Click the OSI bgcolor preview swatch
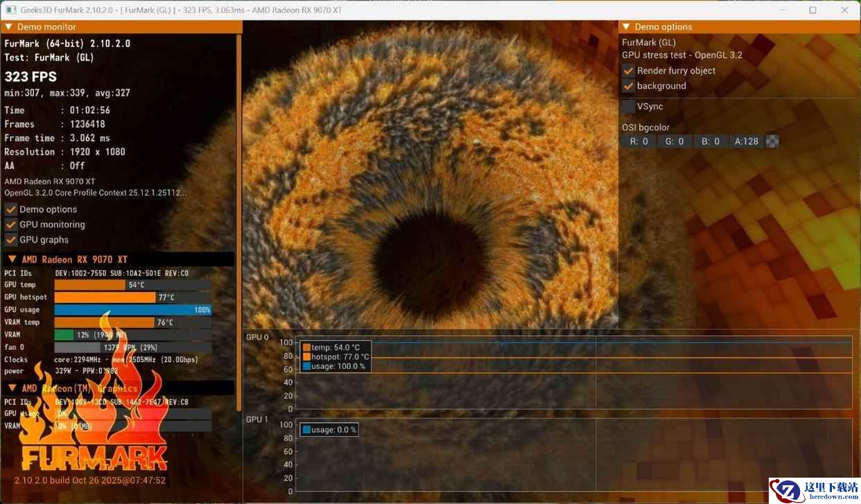Screen dimensions: 861x504 [772, 141]
